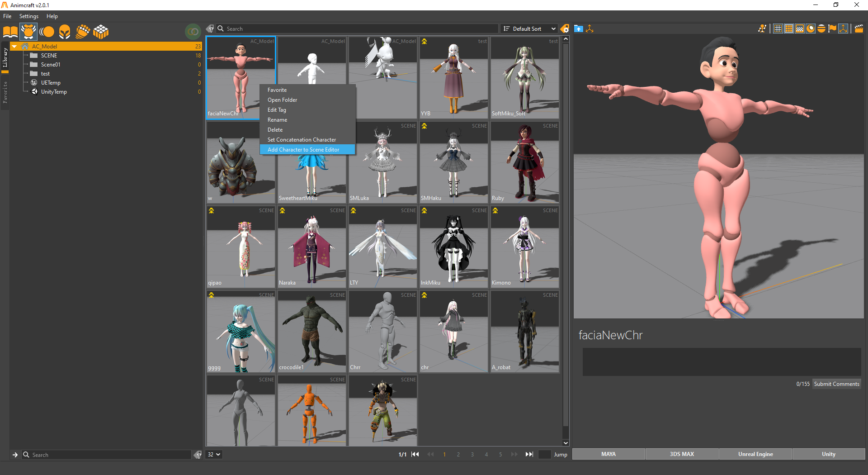
Task: Go to last page with skip-forward icon
Action: pos(529,454)
